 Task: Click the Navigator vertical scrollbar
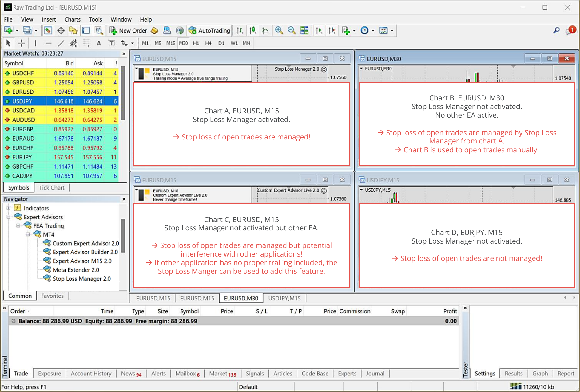tap(123, 236)
